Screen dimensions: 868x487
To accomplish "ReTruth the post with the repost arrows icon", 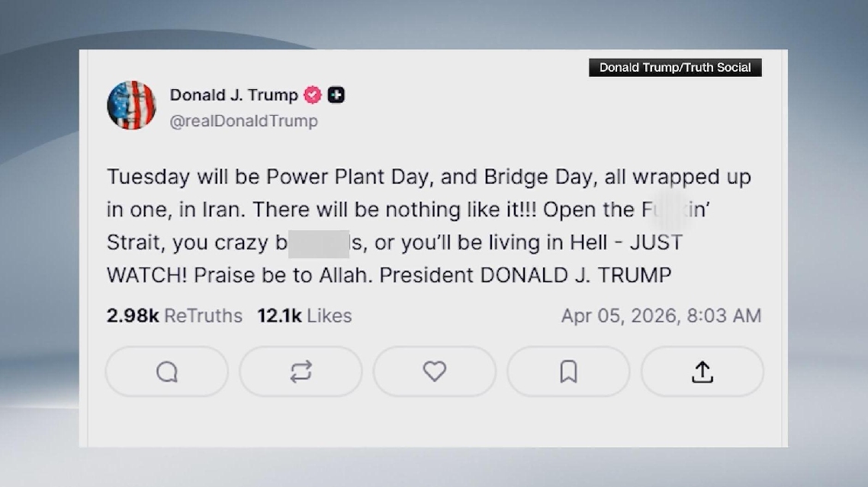I will pos(301,372).
